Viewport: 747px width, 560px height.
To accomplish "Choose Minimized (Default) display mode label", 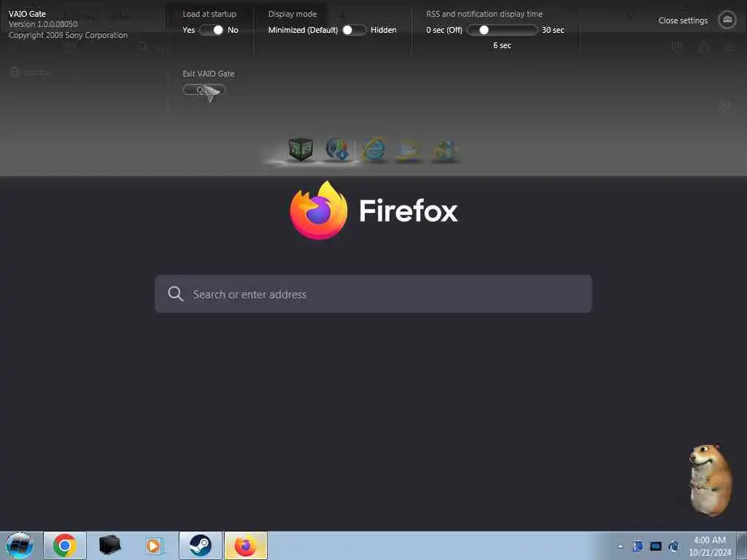I will click(x=303, y=30).
